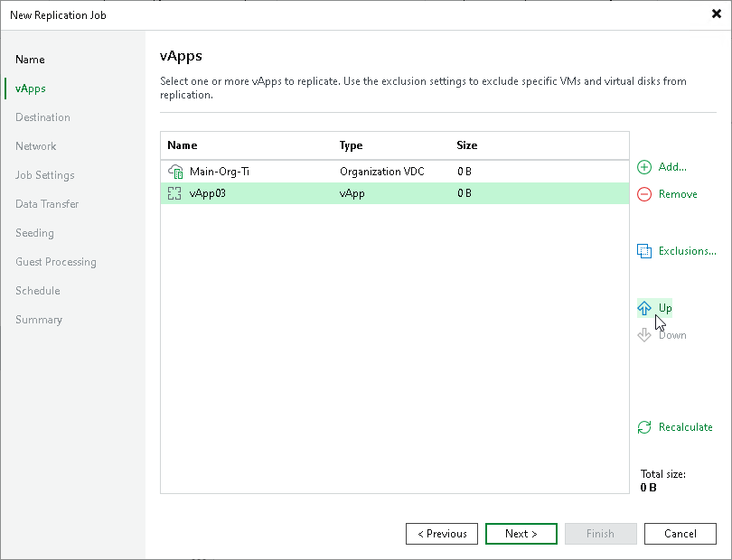732x560 pixels.
Task: Open the Network configuration step
Action: 35,146
